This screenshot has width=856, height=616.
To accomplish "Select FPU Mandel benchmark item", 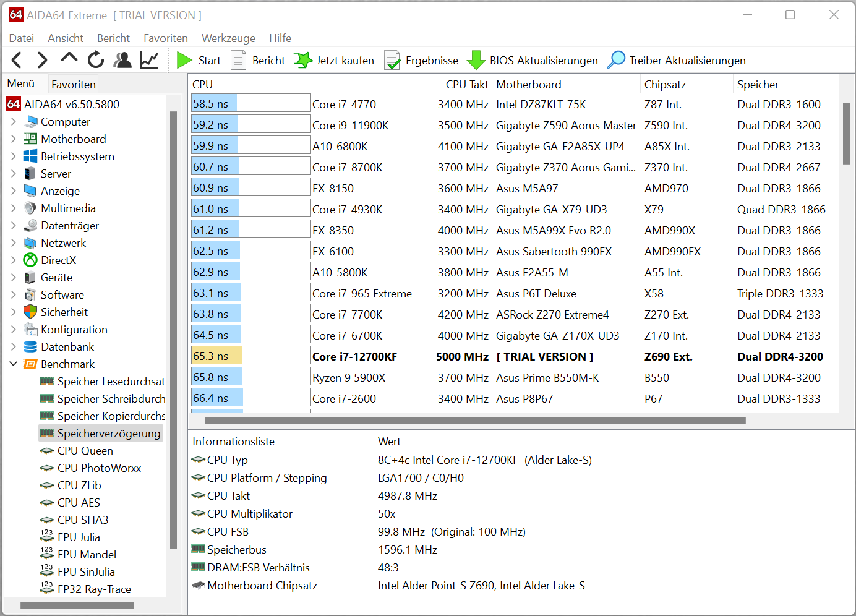I will 87,555.
